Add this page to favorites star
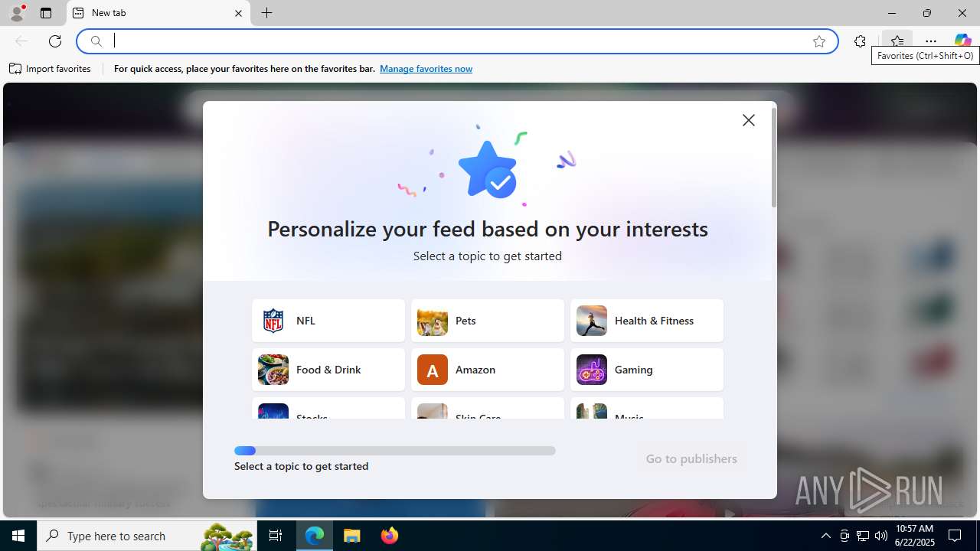980x551 pixels. pyautogui.click(x=819, y=41)
